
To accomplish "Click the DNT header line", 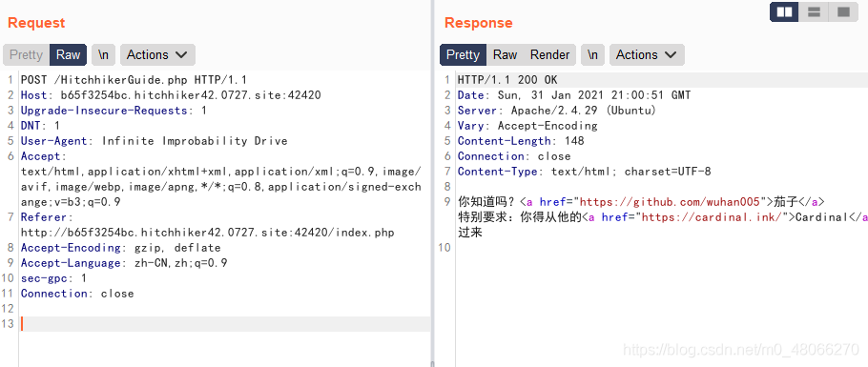I will pos(40,126).
